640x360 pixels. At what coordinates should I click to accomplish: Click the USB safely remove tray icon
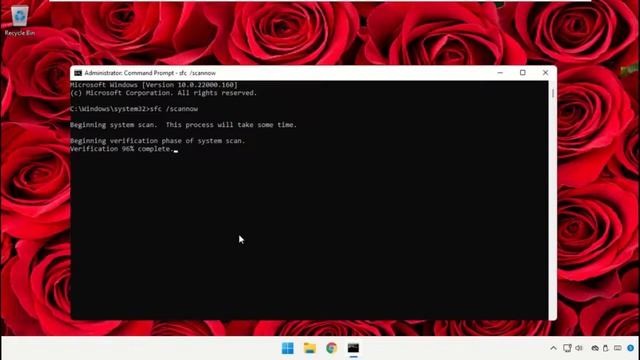point(606,348)
